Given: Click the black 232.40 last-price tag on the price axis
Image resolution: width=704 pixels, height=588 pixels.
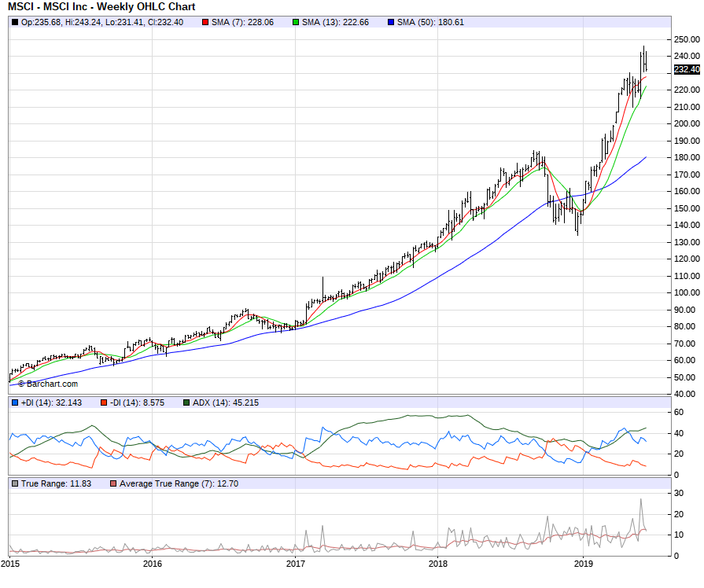Looking at the screenshot, I should 687,70.
